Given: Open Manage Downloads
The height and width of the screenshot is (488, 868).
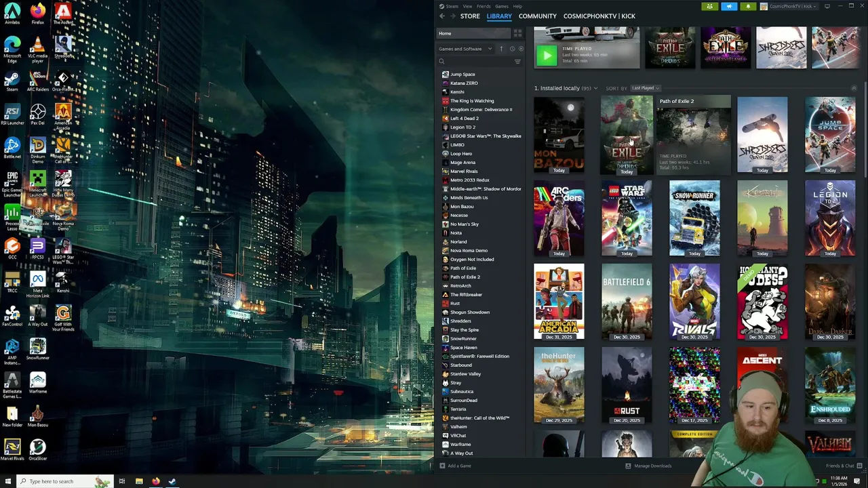Looking at the screenshot, I should click(648, 466).
